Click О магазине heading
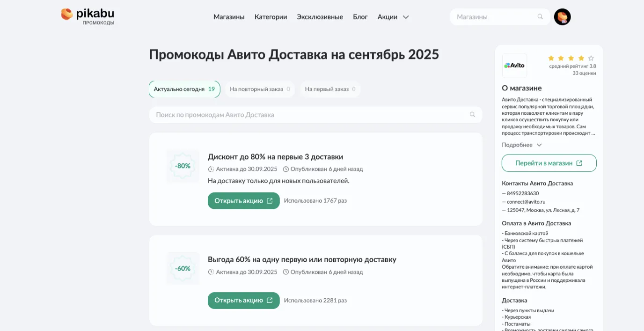The image size is (644, 331). [522, 88]
